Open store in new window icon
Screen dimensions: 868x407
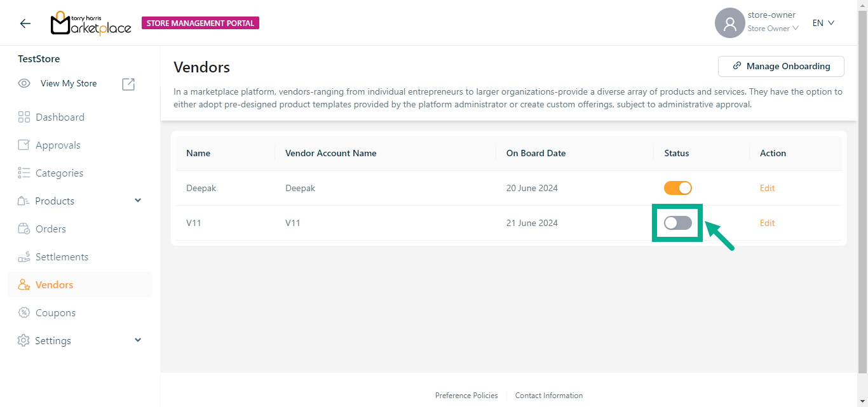tap(128, 84)
